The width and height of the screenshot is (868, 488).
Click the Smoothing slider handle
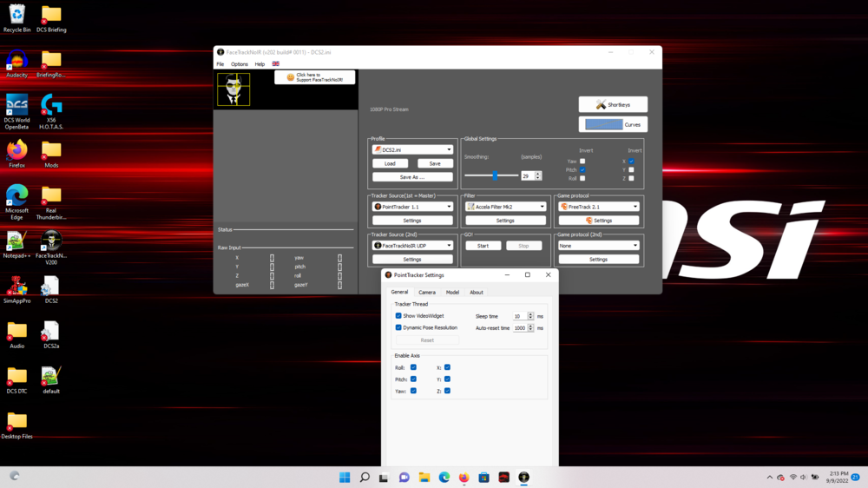[495, 175]
